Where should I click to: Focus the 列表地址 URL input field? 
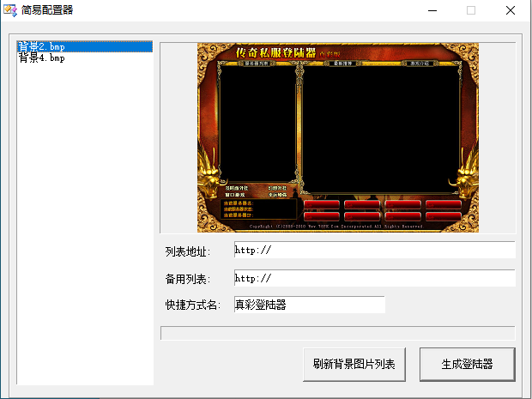373,250
